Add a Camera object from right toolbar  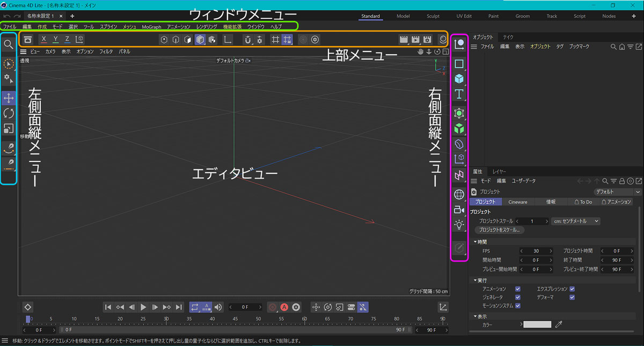click(459, 210)
